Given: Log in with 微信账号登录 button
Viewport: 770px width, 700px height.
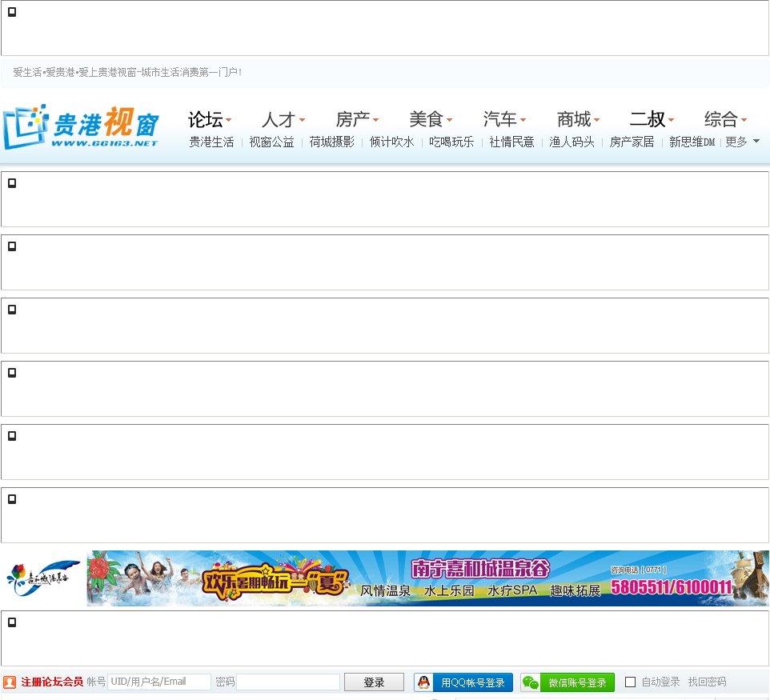Looking at the screenshot, I should pyautogui.click(x=567, y=682).
